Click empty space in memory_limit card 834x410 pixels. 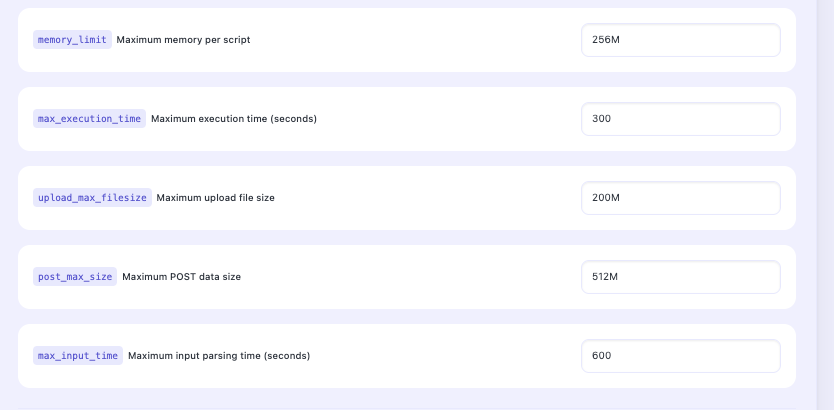click(x=420, y=40)
